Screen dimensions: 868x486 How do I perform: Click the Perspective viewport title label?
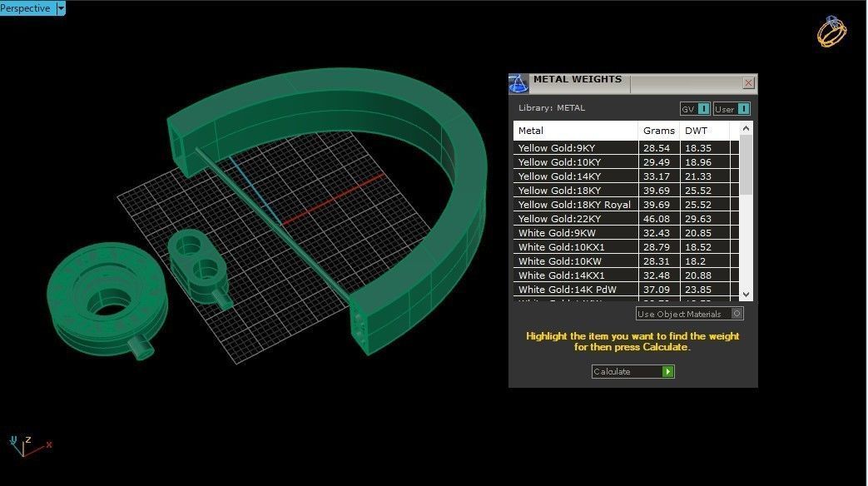pos(26,7)
